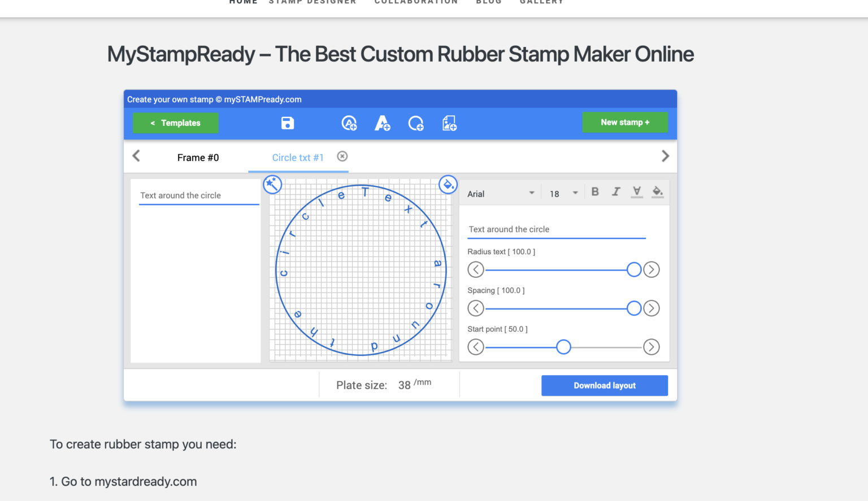The width and height of the screenshot is (868, 501).
Task: Click the paint bucket icon on canvas corner
Action: click(448, 184)
